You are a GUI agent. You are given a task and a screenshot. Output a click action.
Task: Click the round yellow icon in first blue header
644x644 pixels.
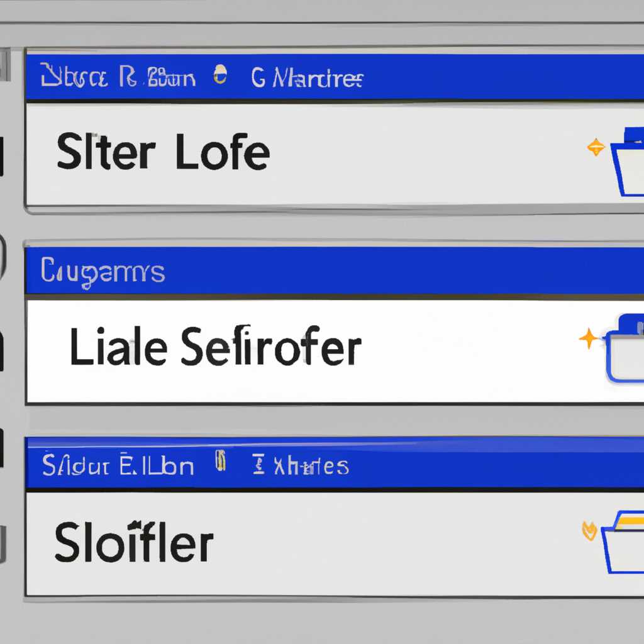220,74
